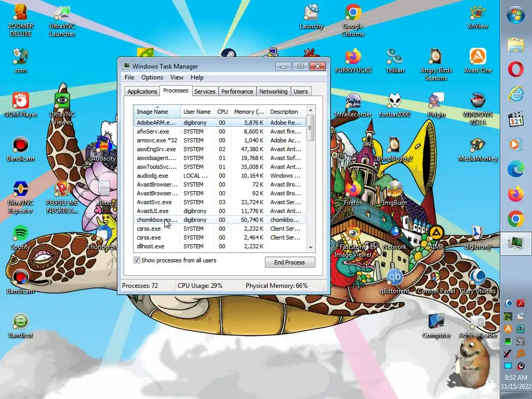Switch to the Networking tab
Viewport: 532px width, 399px height.
click(x=273, y=91)
